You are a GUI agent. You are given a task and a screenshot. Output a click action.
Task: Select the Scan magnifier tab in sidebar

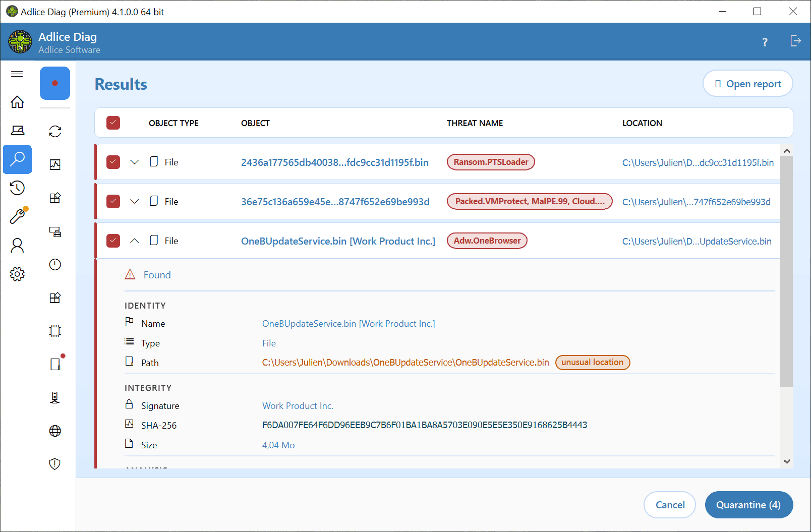pos(17,159)
